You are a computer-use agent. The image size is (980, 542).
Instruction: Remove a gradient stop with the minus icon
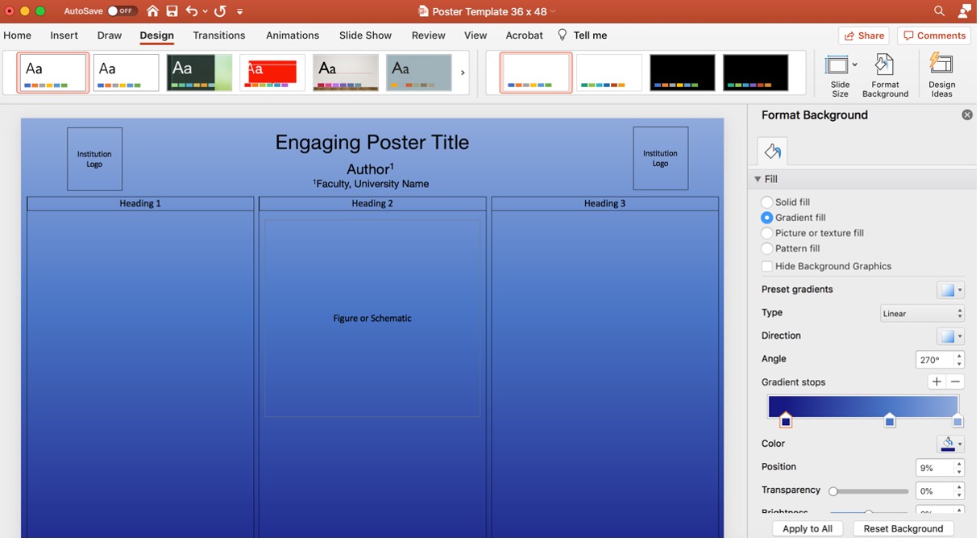(956, 381)
